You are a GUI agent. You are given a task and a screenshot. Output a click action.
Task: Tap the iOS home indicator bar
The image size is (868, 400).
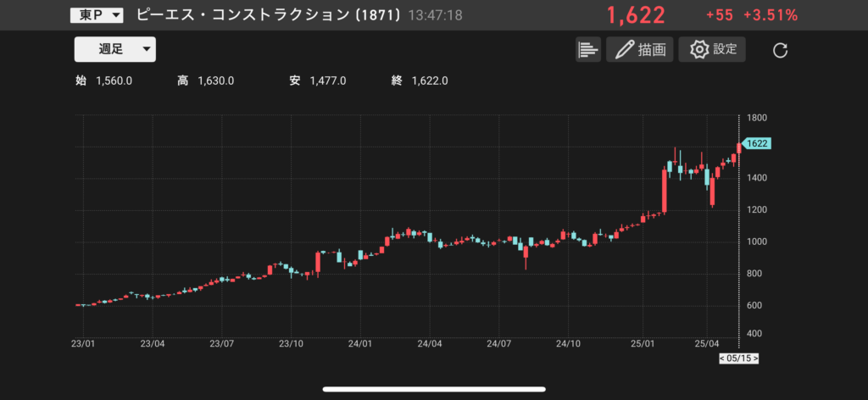click(434, 389)
